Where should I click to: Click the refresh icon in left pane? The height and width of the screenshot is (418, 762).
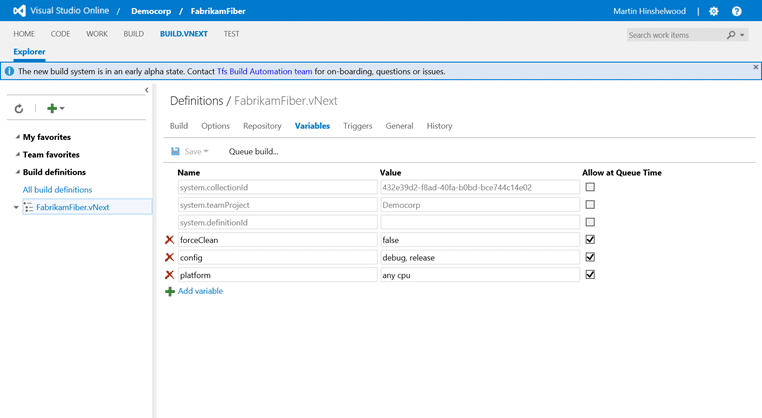click(19, 108)
